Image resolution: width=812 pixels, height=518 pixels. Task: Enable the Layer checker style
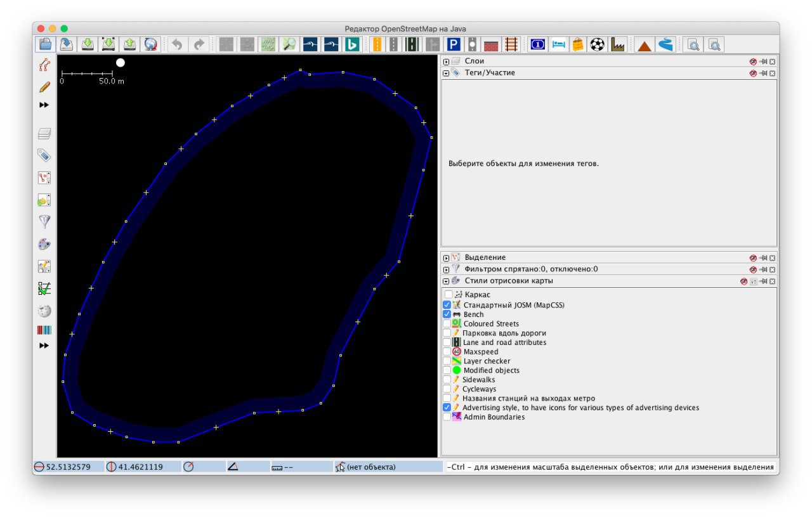tap(447, 361)
